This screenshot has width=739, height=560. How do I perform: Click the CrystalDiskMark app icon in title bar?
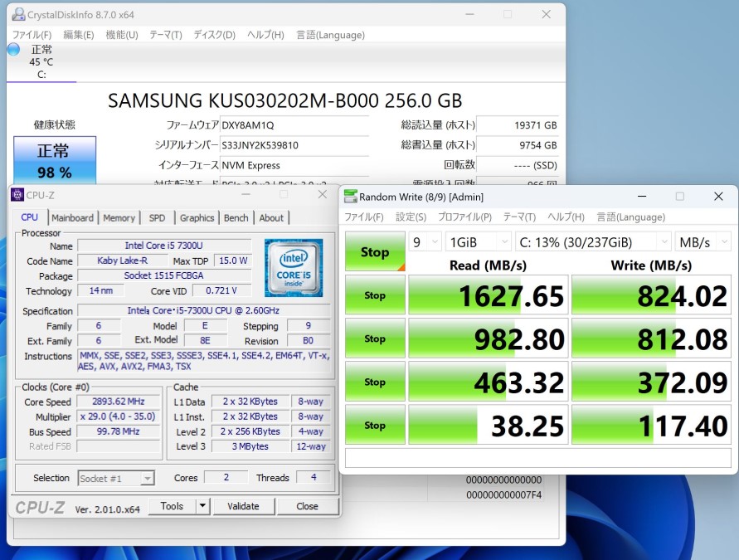(350, 197)
